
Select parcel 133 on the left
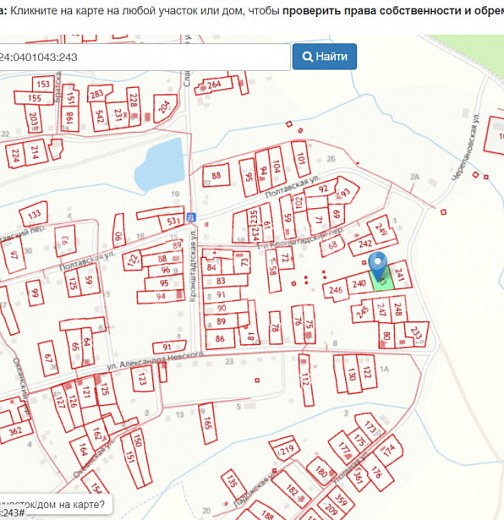tap(34, 214)
